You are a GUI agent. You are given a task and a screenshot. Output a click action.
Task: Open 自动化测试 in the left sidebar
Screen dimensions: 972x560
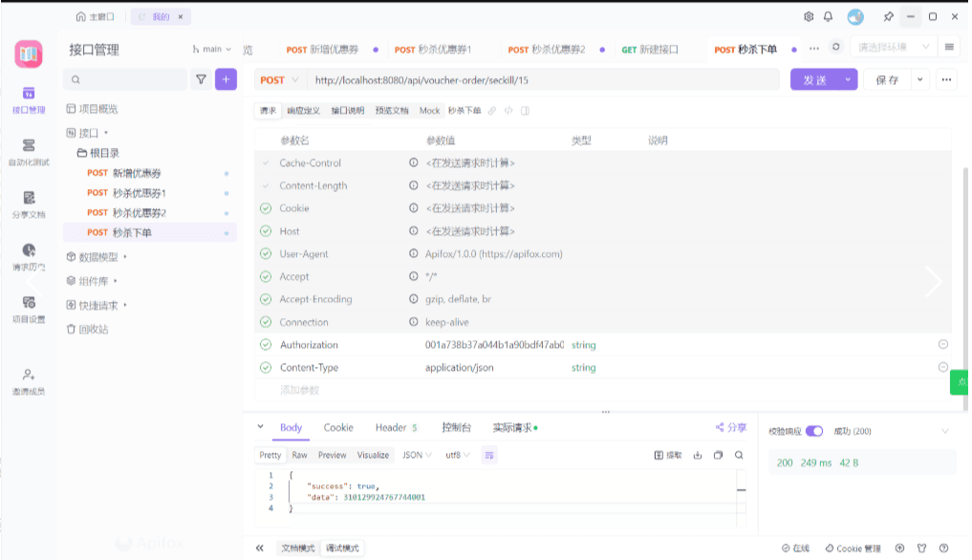coord(28,151)
